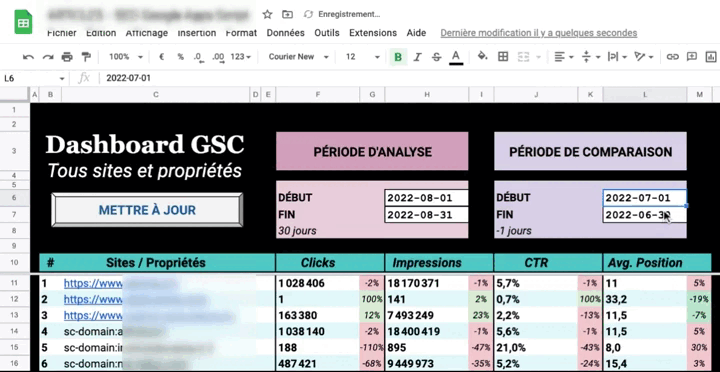Open the zoom 100% dropdown
Screen dimensions: 720x372
coord(126,57)
